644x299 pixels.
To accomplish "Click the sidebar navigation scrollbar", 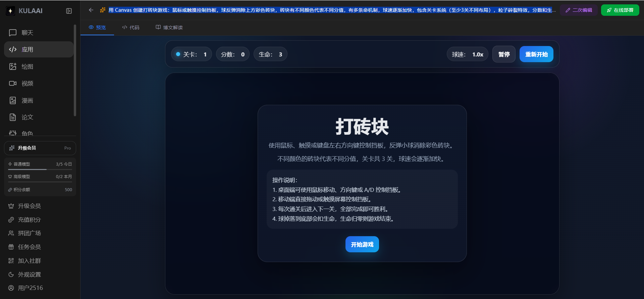I will click(x=75, y=71).
